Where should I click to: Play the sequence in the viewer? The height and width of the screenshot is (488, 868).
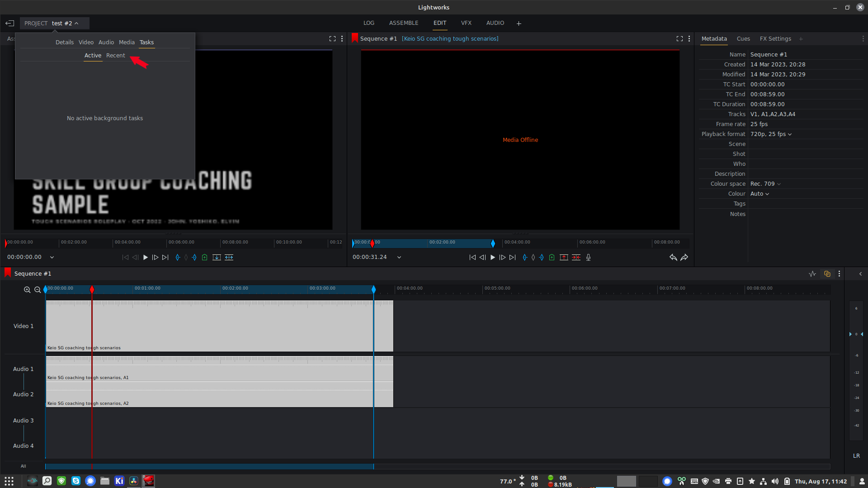pyautogui.click(x=493, y=257)
